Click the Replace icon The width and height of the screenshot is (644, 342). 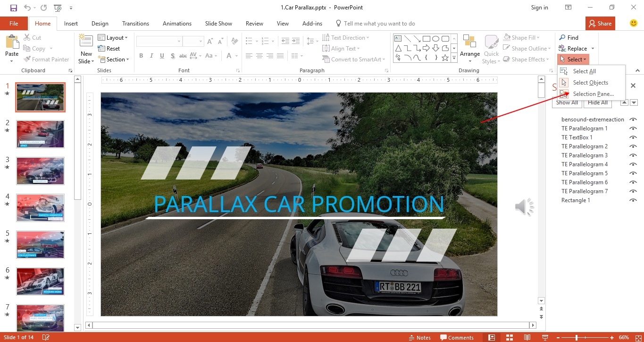click(562, 48)
